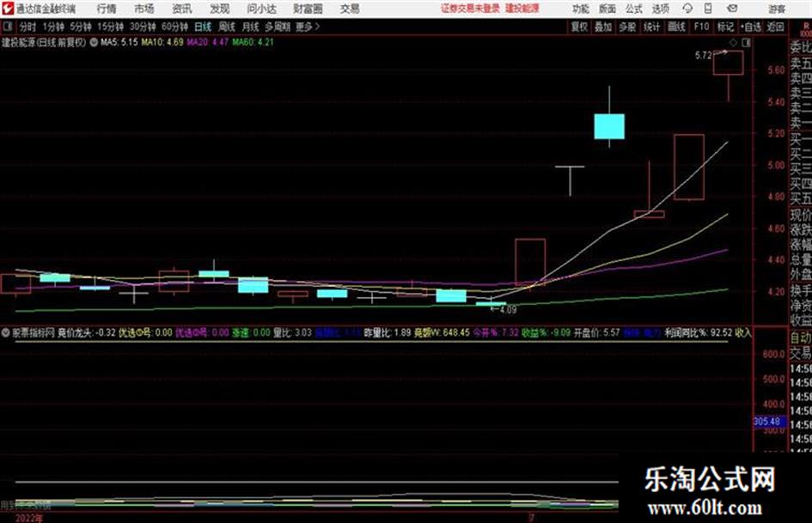Viewport: 812px width, 523px height.
Task: Click the customer service headset icon
Action: tap(687, 9)
